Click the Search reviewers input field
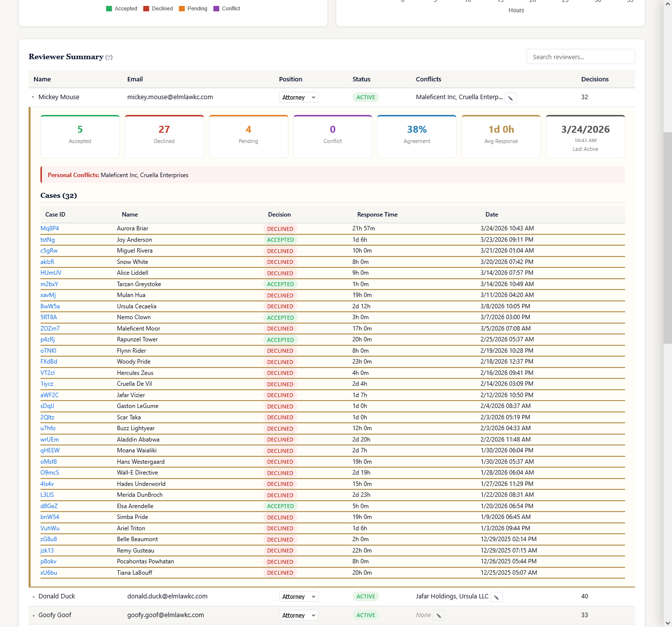This screenshot has width=672, height=627. click(580, 56)
